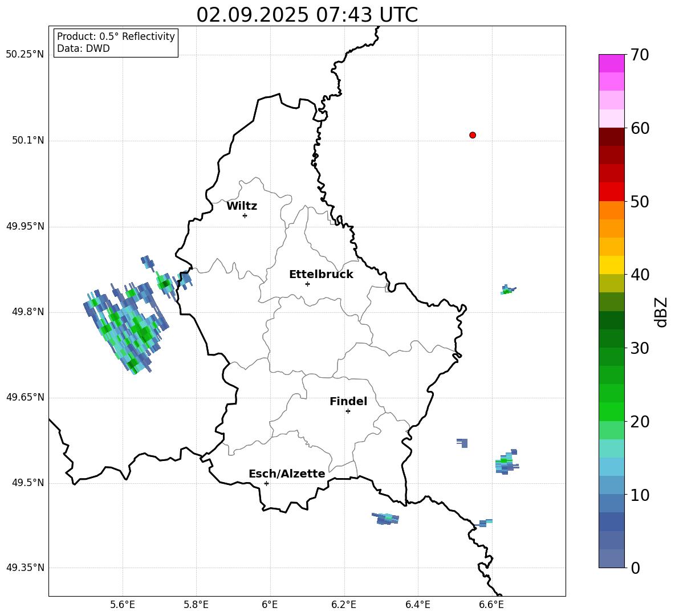The height and width of the screenshot is (616, 675).
Task: Click the 50.1°N latitude label
Action: 28,140
